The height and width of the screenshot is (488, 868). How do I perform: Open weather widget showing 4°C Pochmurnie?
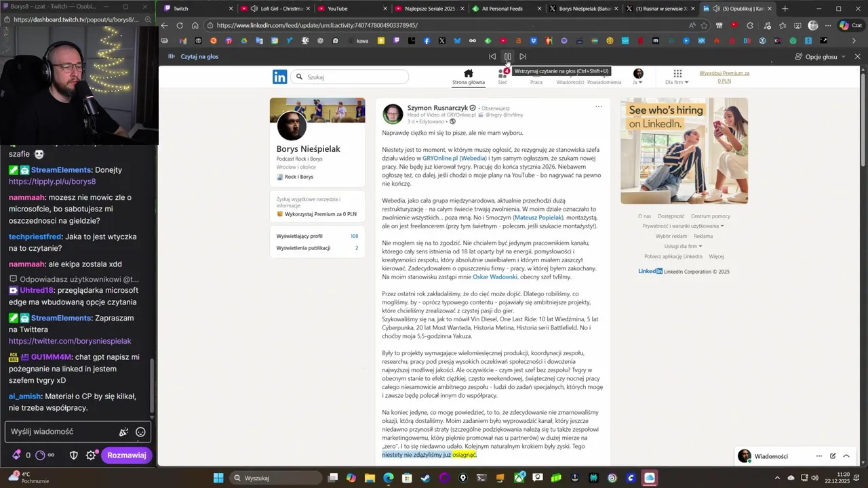[27, 478]
